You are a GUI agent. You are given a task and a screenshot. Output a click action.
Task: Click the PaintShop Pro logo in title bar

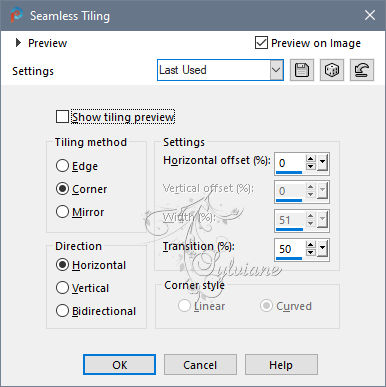[16, 15]
